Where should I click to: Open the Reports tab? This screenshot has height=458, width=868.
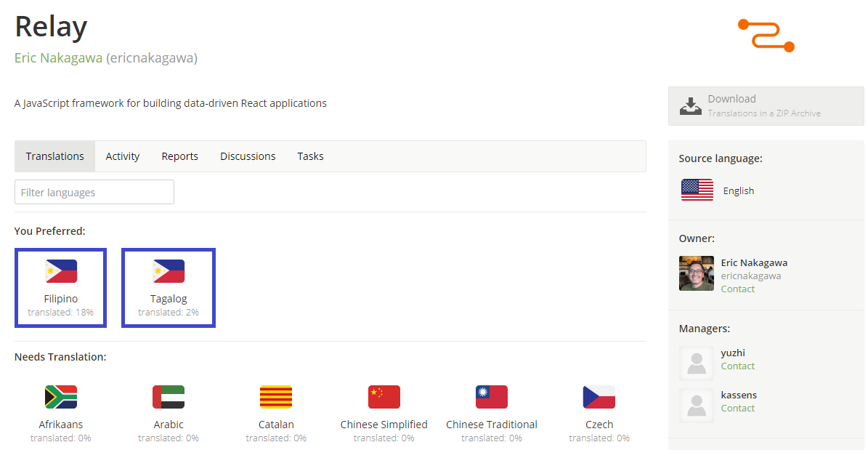click(x=180, y=156)
